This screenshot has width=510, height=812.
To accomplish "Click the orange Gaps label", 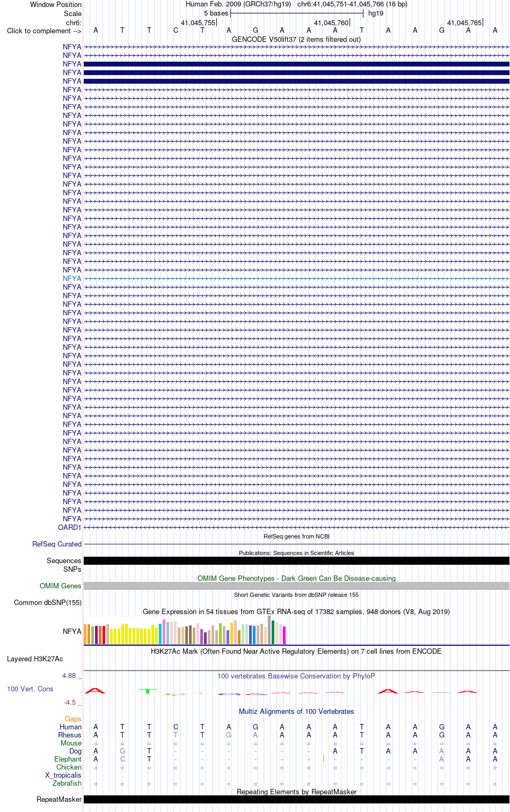I will point(73,719).
